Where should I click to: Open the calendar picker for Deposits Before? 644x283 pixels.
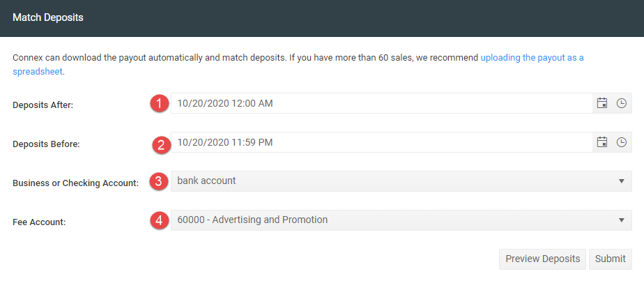(x=601, y=142)
